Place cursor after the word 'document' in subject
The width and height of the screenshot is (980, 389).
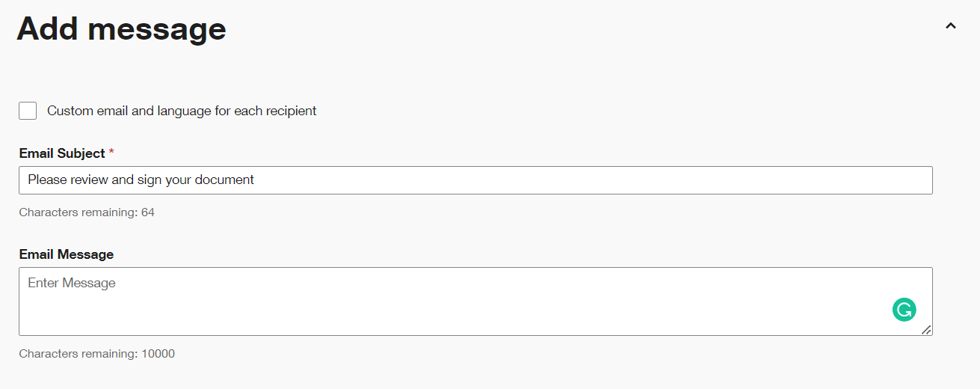255,180
